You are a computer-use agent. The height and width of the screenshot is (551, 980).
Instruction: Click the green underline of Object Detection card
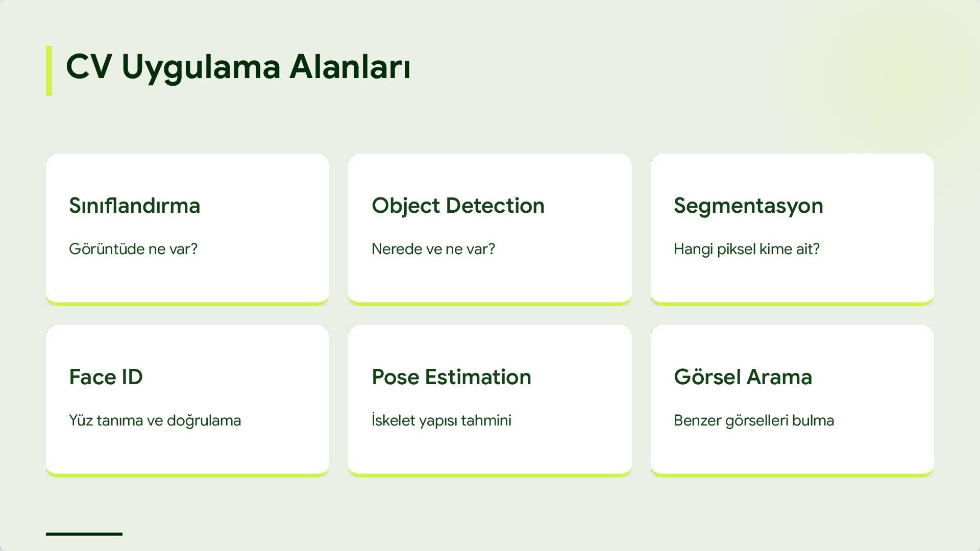click(x=489, y=304)
